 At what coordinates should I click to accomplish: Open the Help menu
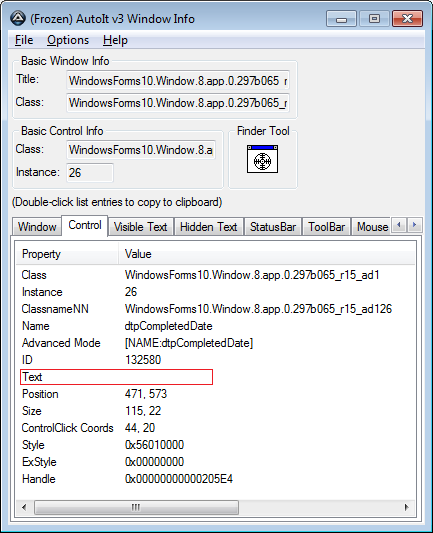pos(116,40)
